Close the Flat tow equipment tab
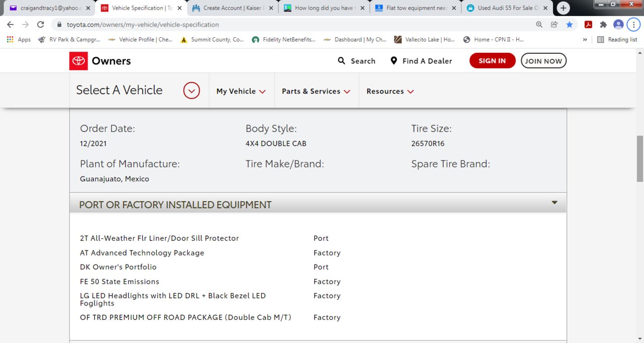644x343 pixels. pyautogui.click(x=454, y=8)
